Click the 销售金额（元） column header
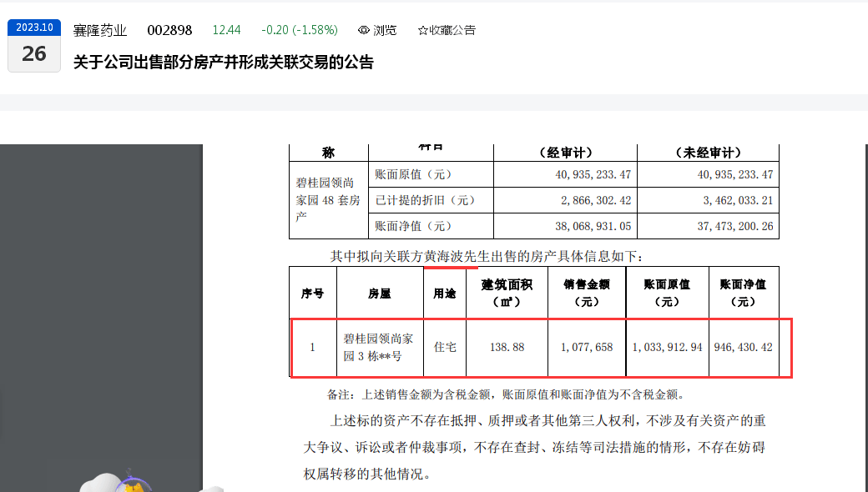Image resolution: width=868 pixels, height=492 pixels. (587, 293)
